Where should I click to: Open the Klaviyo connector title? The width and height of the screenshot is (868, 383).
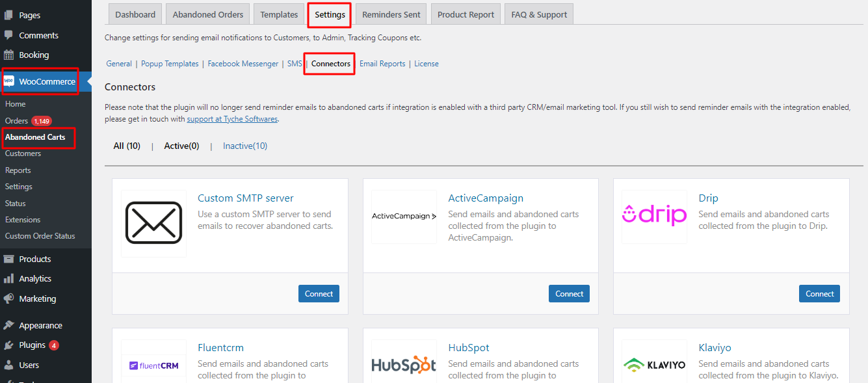pos(715,347)
